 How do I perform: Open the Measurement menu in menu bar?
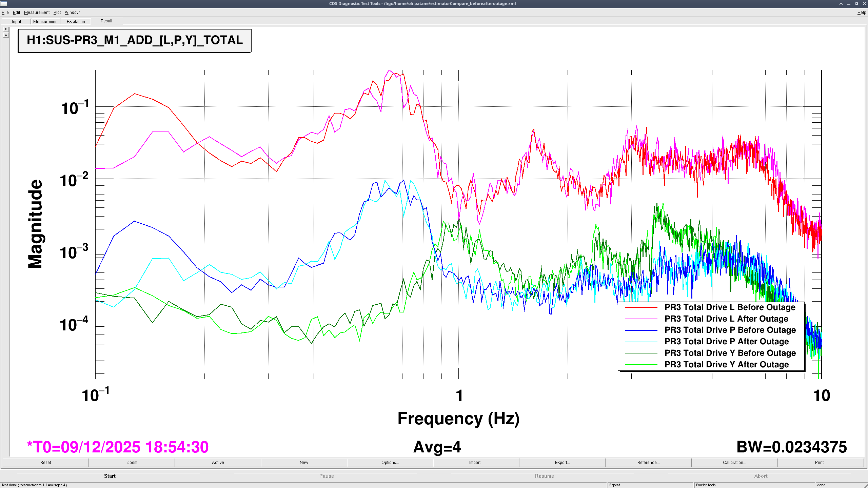[x=37, y=13]
